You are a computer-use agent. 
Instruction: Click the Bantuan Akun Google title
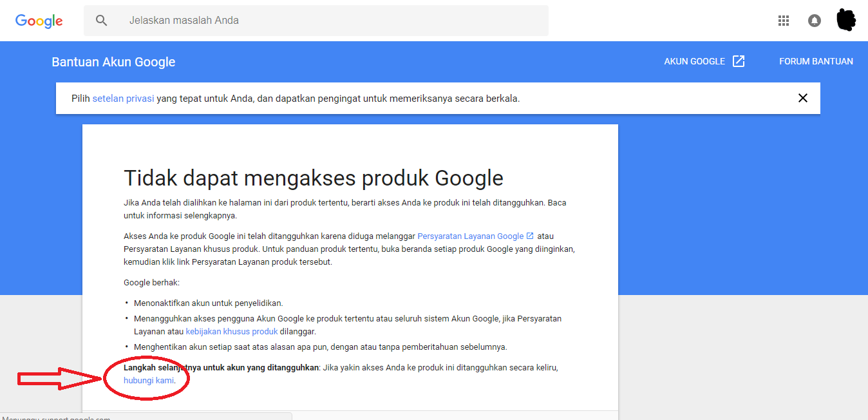pyautogui.click(x=113, y=62)
